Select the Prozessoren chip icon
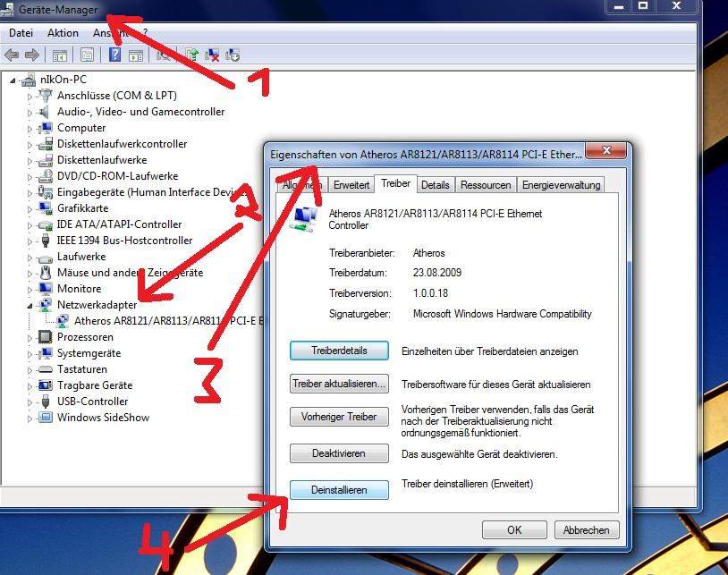Image resolution: width=728 pixels, height=575 pixels. 45,337
